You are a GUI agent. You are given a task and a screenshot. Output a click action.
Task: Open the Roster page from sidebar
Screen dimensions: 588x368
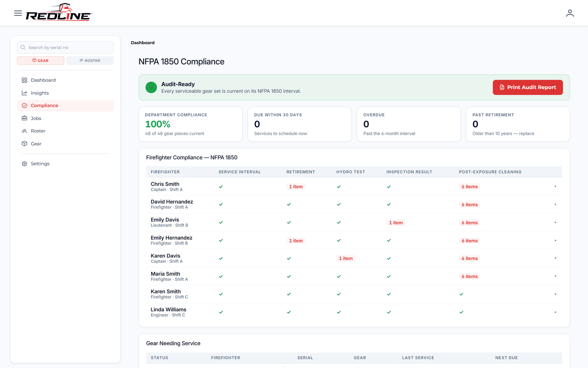65,131
